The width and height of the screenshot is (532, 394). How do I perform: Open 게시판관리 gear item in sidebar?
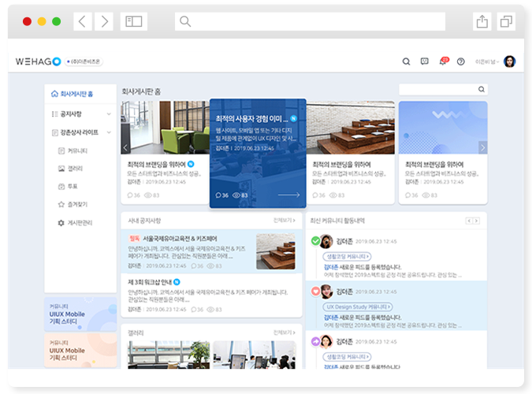tap(75, 223)
